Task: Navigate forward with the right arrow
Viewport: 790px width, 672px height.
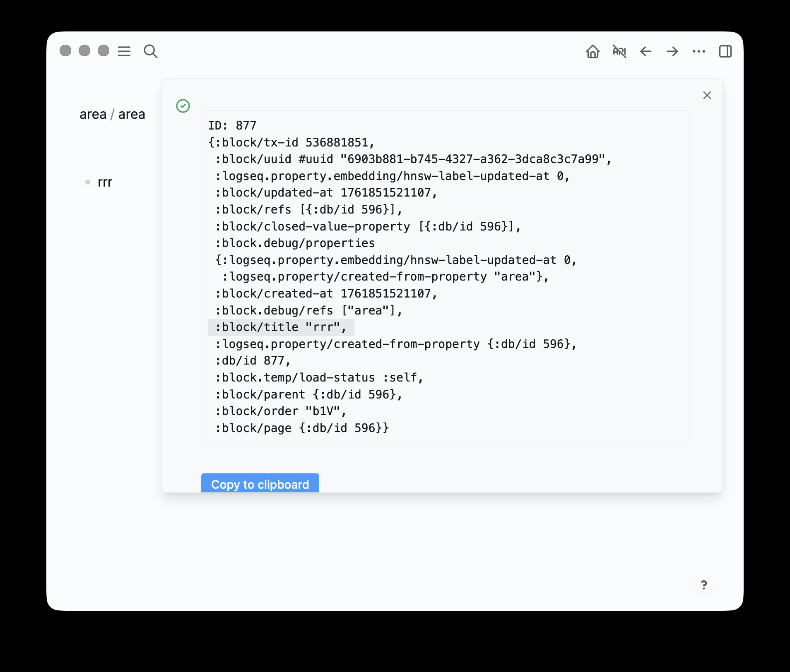Action: (672, 51)
